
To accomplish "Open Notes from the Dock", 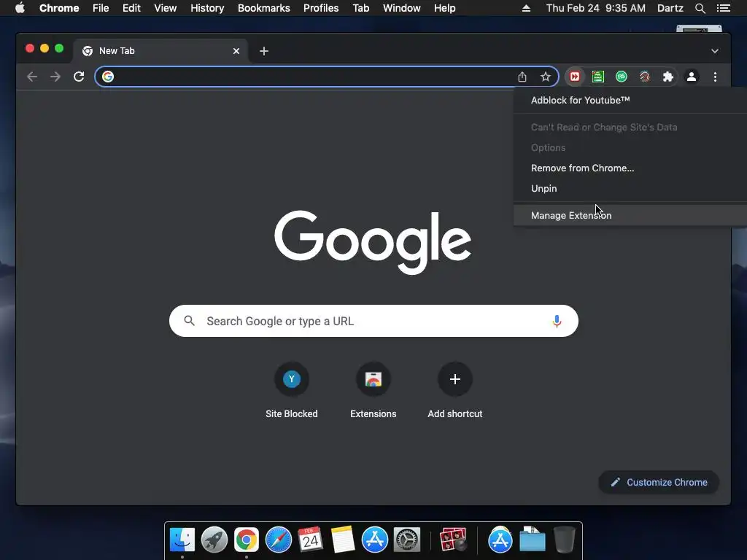I will coord(342,540).
